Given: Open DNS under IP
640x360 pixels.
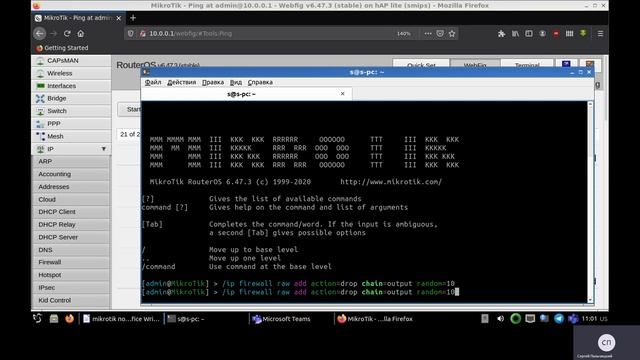Looking at the screenshot, I should 71,250.
